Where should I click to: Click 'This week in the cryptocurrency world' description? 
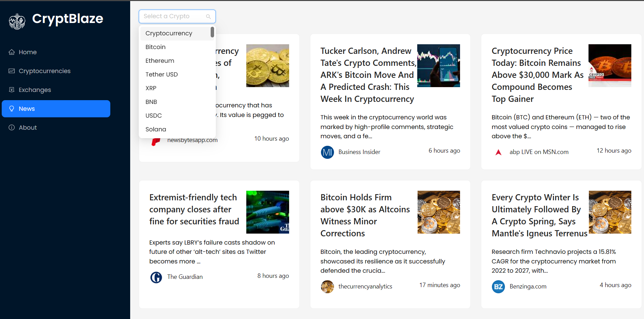[x=387, y=127]
